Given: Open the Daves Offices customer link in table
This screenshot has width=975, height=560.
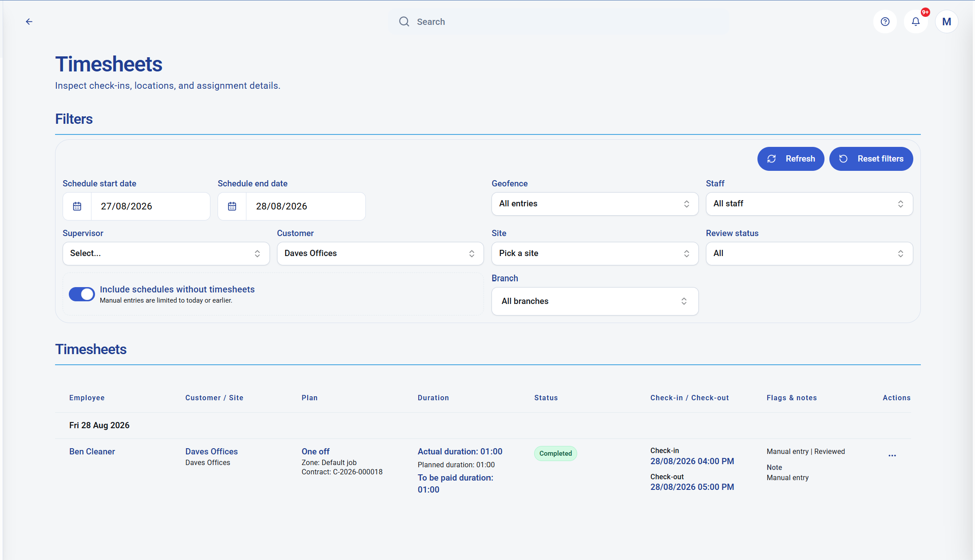Looking at the screenshot, I should 211,451.
